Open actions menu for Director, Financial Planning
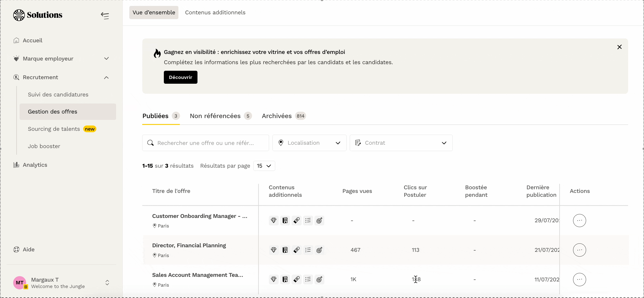The height and width of the screenshot is (298, 644). [579, 250]
